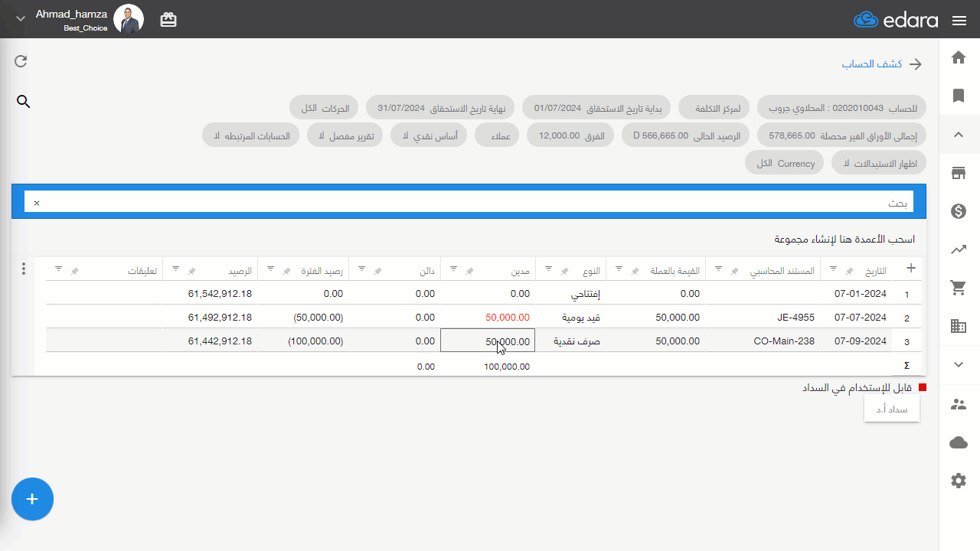Refresh the account statement report

pyautogui.click(x=21, y=61)
